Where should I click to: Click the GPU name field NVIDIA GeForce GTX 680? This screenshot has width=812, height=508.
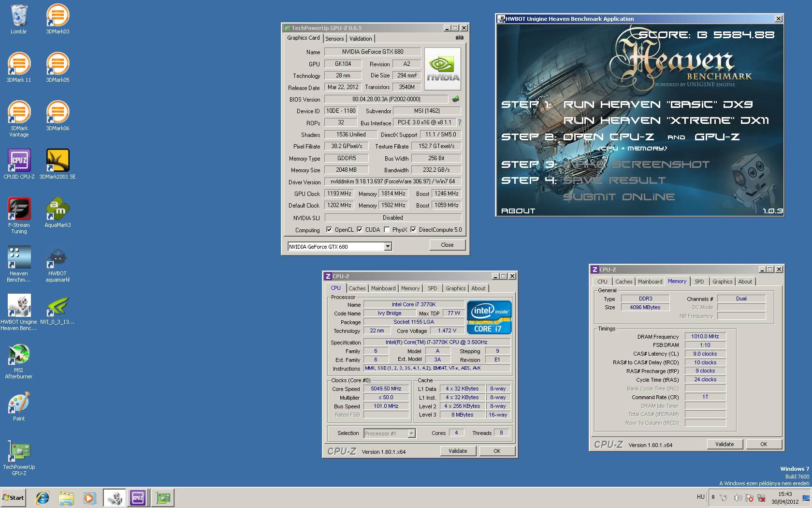click(372, 52)
